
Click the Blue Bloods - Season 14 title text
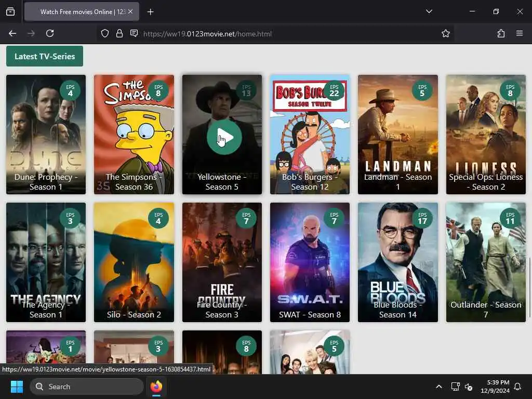pos(397,310)
